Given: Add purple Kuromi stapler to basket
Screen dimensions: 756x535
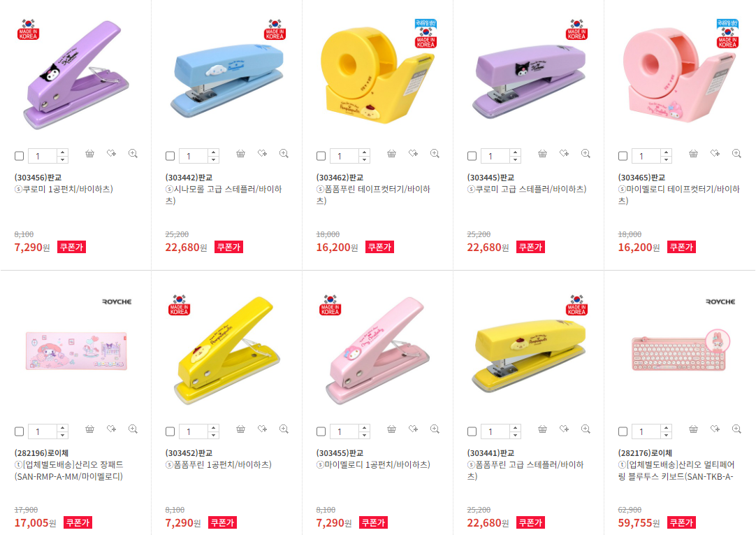Looking at the screenshot, I should click(542, 154).
